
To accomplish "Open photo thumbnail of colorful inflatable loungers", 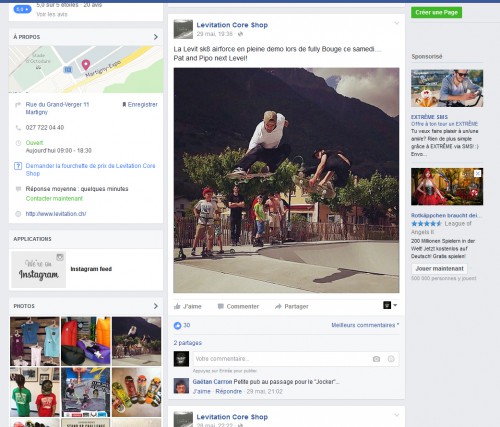I will [x=86, y=341].
